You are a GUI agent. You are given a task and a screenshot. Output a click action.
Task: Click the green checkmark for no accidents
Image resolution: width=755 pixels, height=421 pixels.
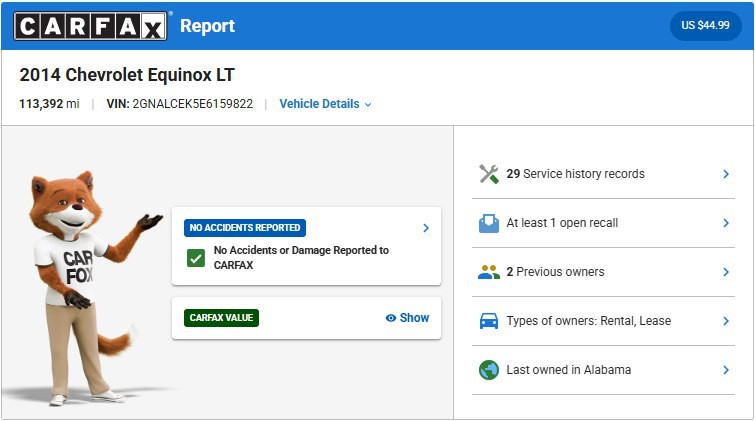pos(196,258)
